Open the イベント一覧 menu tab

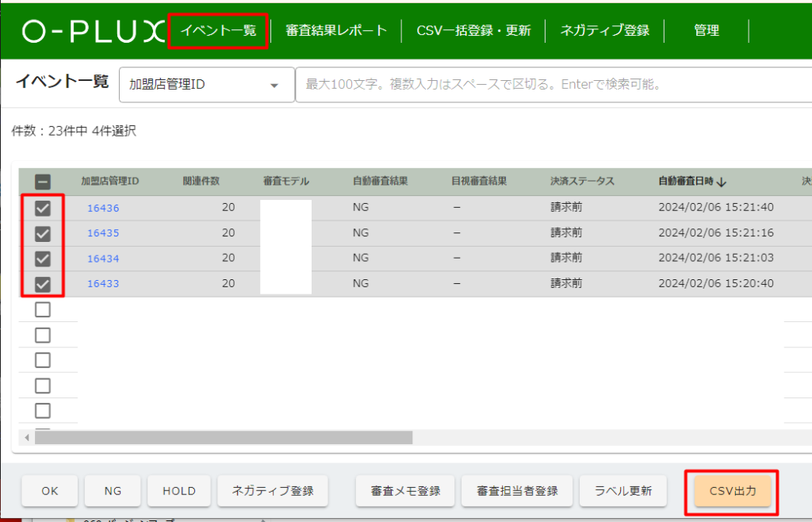pyautogui.click(x=218, y=31)
